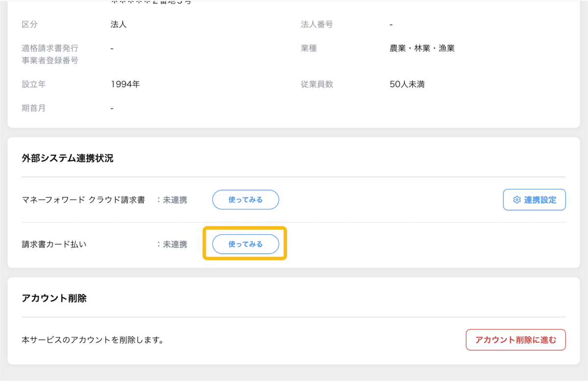Click the アカウント削除 section heading

(x=54, y=298)
